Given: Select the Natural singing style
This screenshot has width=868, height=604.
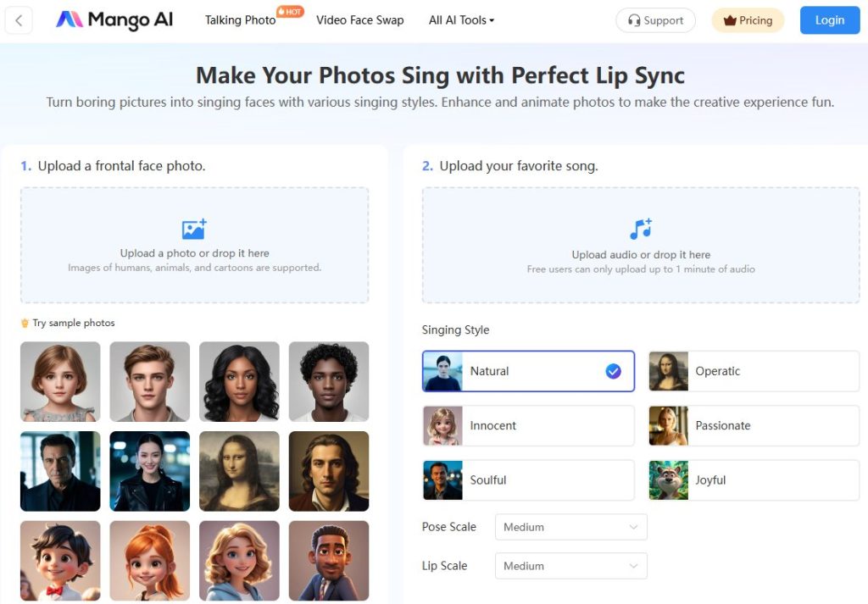Looking at the screenshot, I should coord(528,371).
